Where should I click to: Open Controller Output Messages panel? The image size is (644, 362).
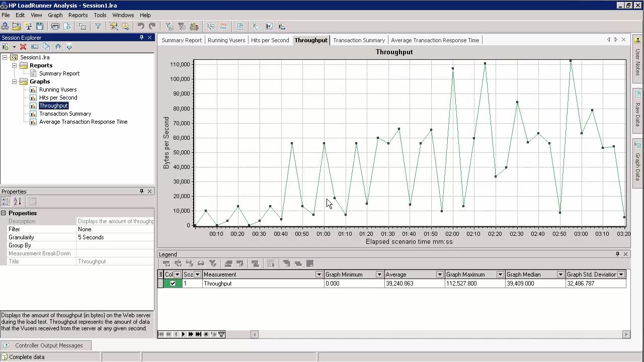pos(48,345)
